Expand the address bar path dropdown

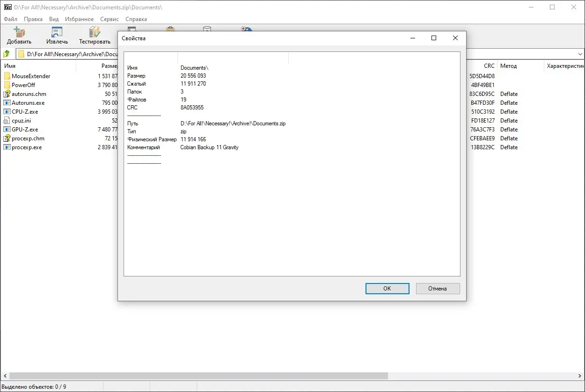[x=580, y=54]
